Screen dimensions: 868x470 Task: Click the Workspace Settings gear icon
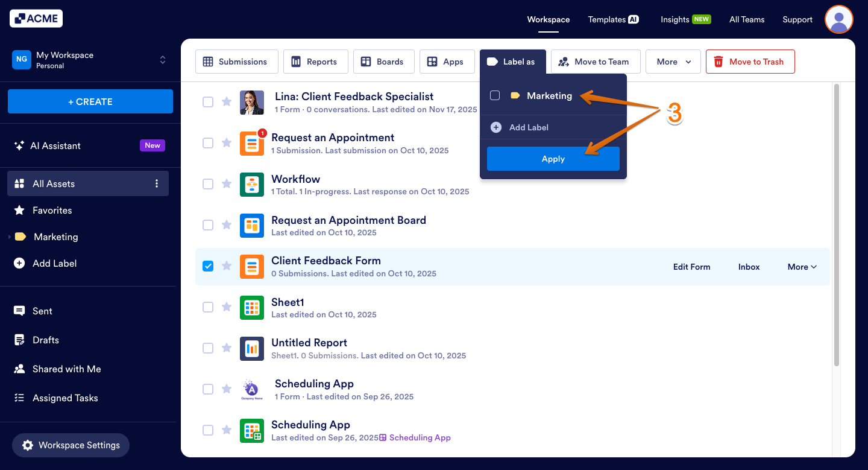click(x=28, y=445)
